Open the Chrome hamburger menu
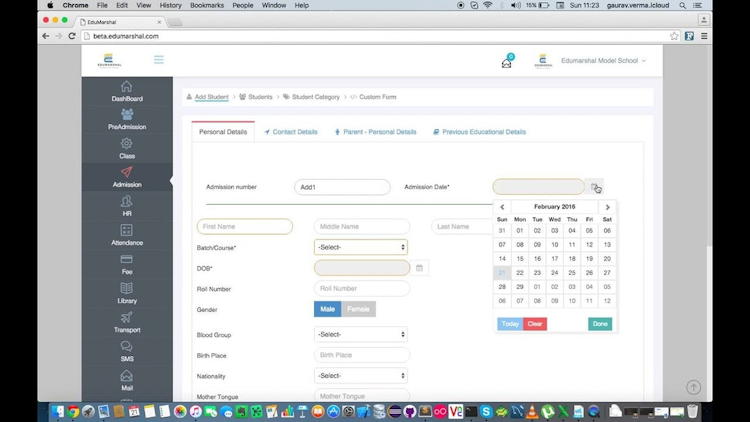 704,36
